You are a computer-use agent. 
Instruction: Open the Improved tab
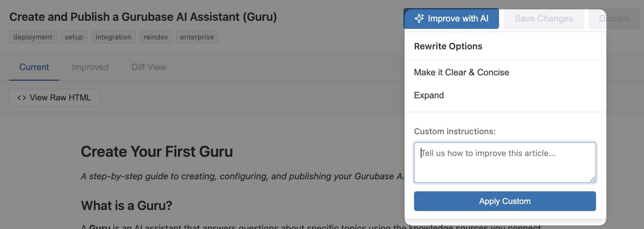click(90, 67)
